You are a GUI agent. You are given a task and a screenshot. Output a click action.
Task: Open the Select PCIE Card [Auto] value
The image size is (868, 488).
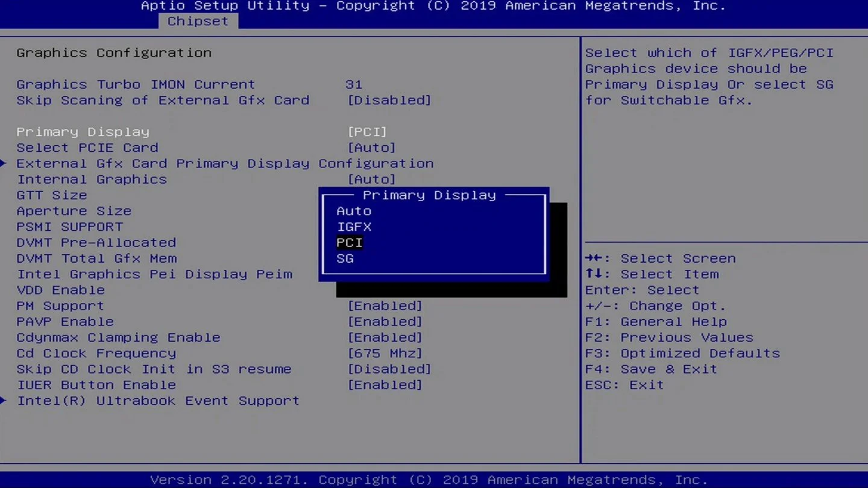(x=371, y=147)
